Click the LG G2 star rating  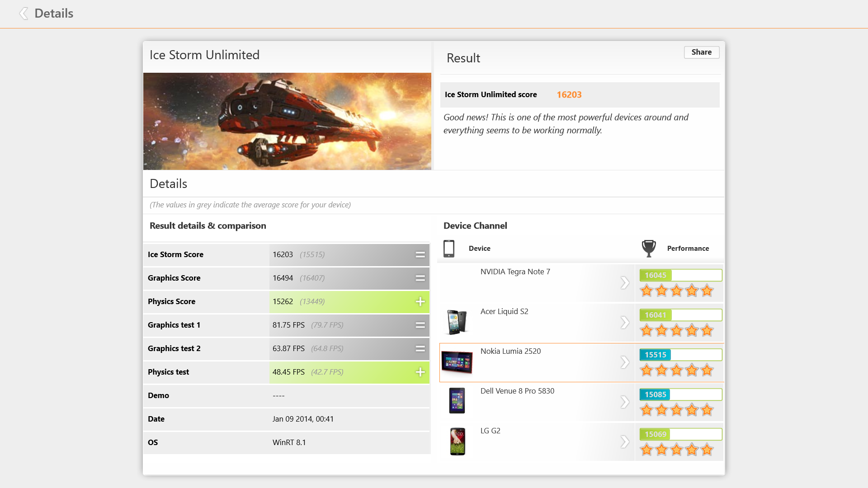[677, 450]
